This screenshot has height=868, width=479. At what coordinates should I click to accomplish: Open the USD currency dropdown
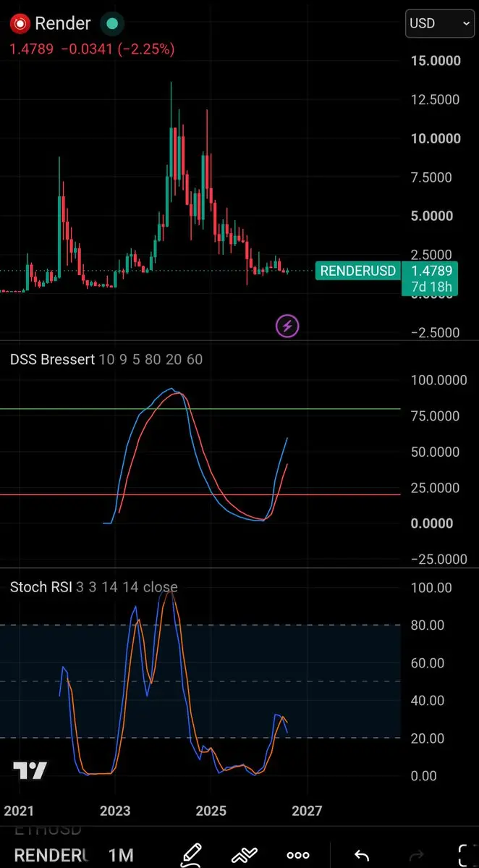click(439, 23)
